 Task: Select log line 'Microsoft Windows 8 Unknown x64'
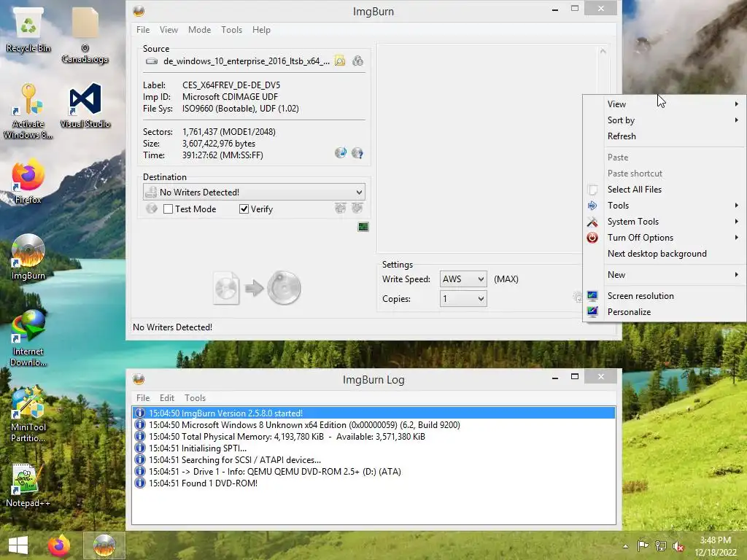pos(373,425)
